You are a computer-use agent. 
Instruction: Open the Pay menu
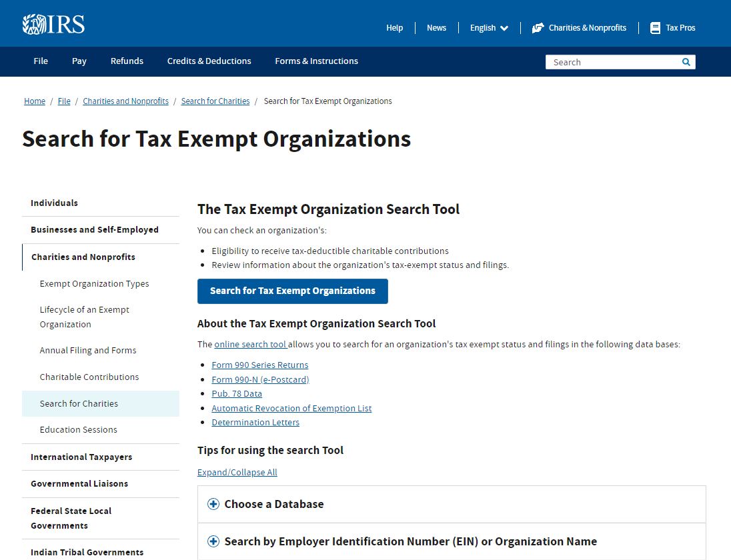[79, 61]
